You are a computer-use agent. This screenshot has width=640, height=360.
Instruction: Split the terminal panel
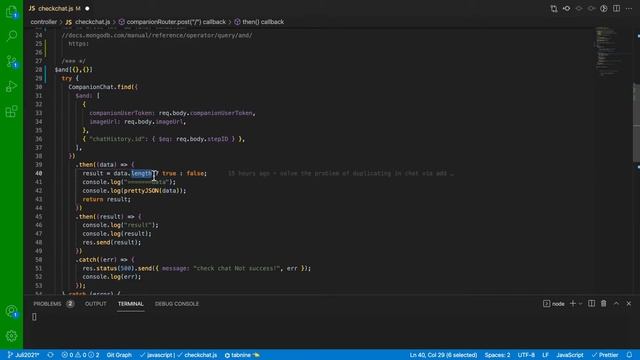click(x=591, y=304)
